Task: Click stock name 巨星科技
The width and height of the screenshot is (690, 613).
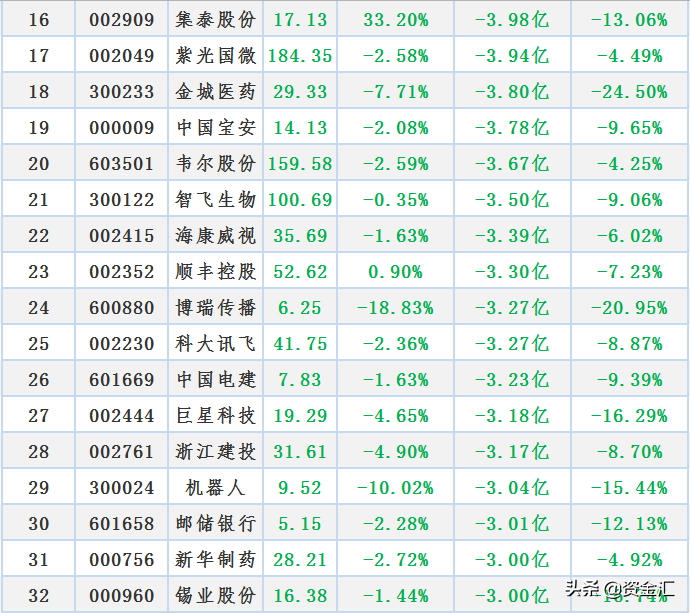Action: pos(215,416)
